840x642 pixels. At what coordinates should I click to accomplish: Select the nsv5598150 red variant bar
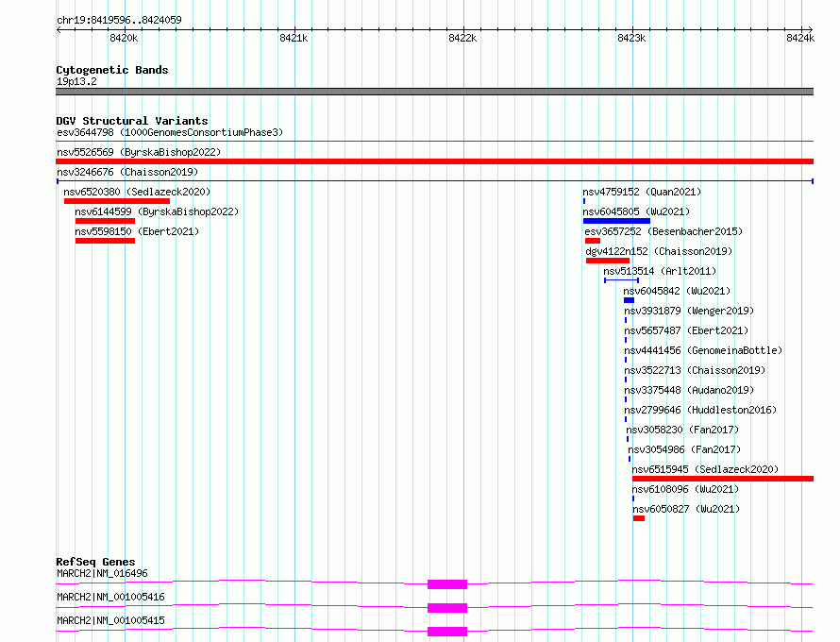pyautogui.click(x=105, y=241)
